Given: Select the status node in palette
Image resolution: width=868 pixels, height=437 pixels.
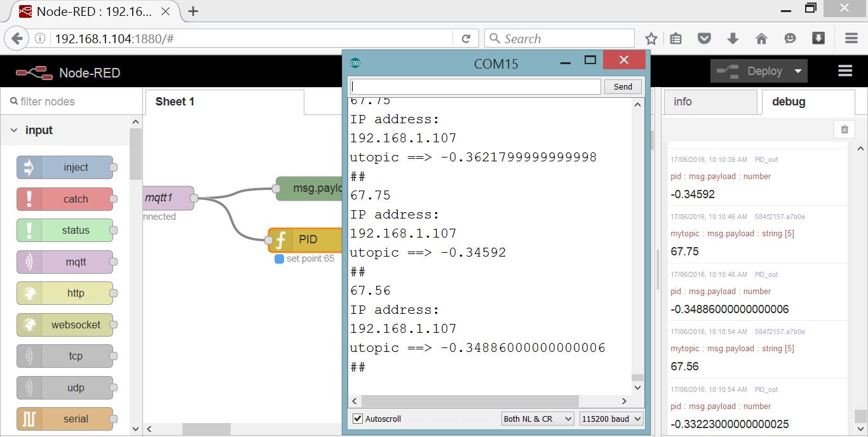Looking at the screenshot, I should (x=65, y=231).
